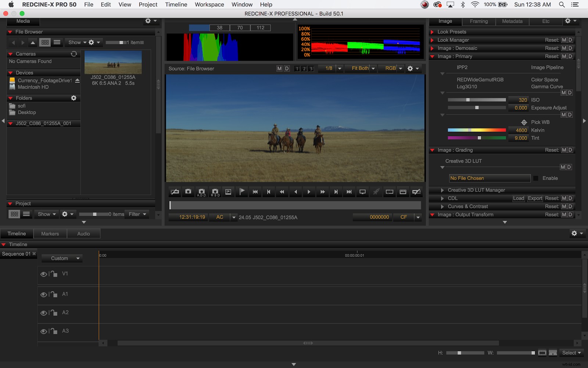Image resolution: width=588 pixels, height=368 pixels.
Task: Open the Image panel gear settings
Action: (568, 21)
